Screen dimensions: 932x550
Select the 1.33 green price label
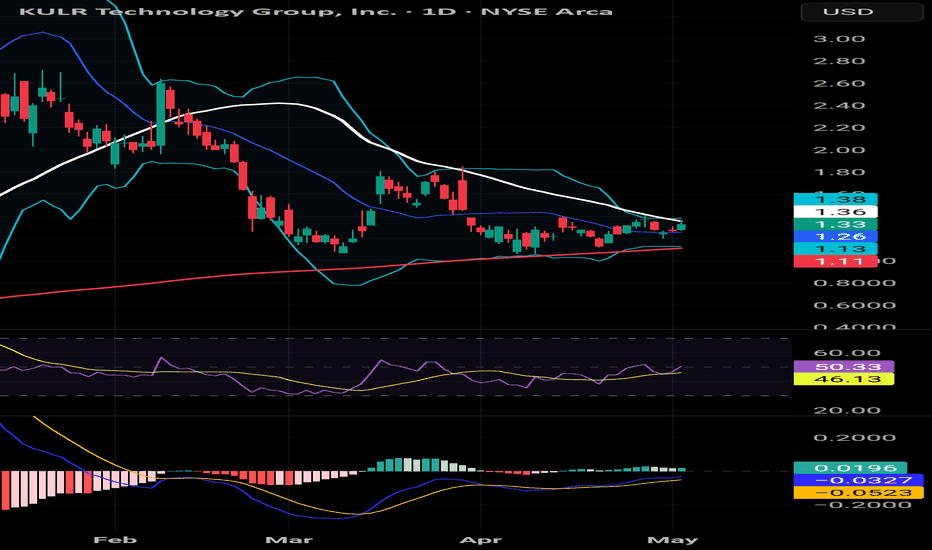[835, 224]
